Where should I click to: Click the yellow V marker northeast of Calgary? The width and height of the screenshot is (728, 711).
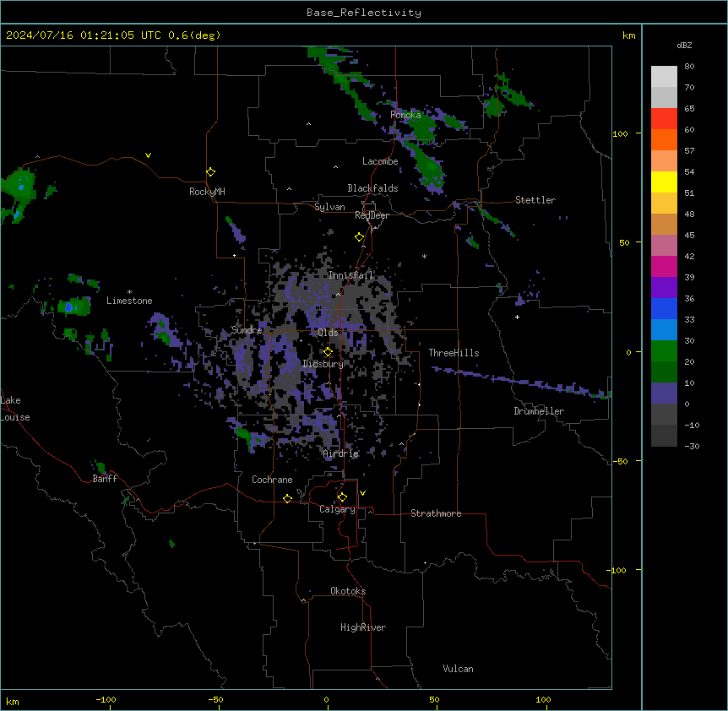pyautogui.click(x=362, y=493)
